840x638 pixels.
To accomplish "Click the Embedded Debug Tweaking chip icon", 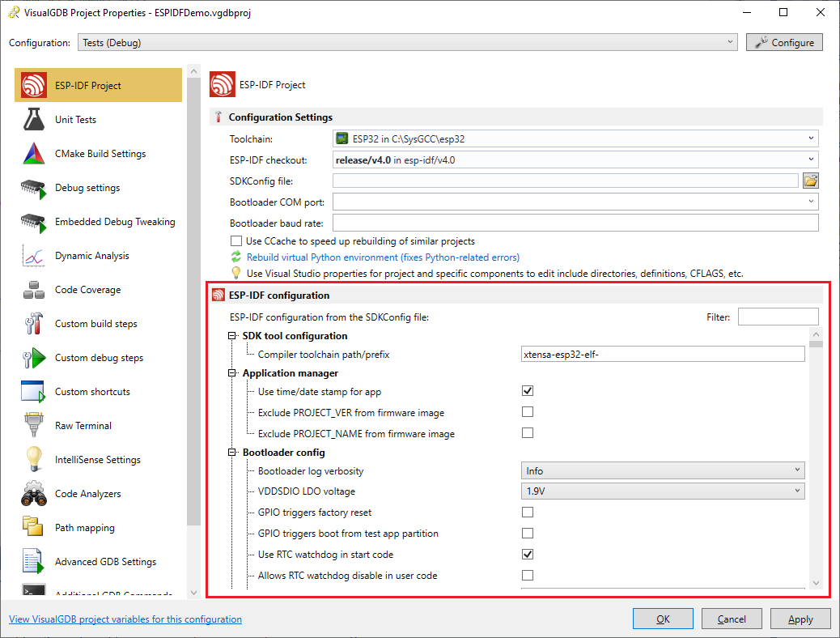I will (34, 223).
